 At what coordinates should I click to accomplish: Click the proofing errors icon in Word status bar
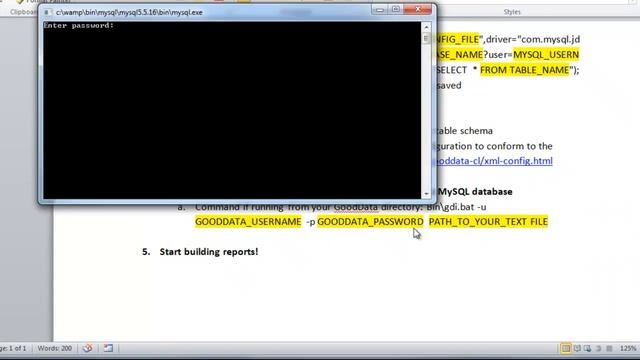[x=87, y=348]
